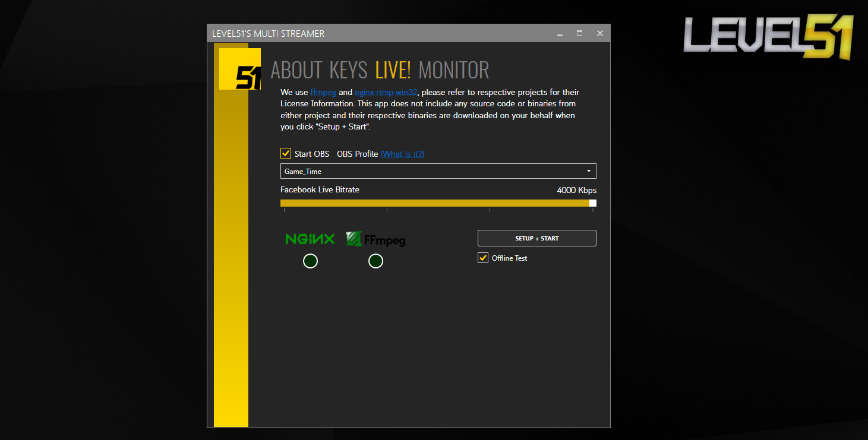Click the "What is it?" help link
868x440 pixels.
click(402, 154)
